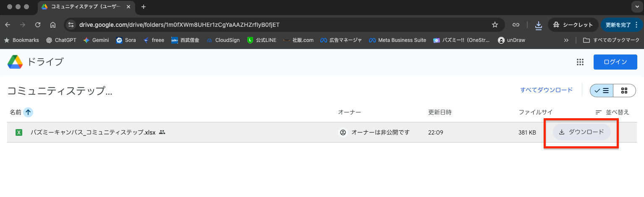Toggle name sort direction arrow
The height and width of the screenshot is (197, 644).
pos(28,112)
